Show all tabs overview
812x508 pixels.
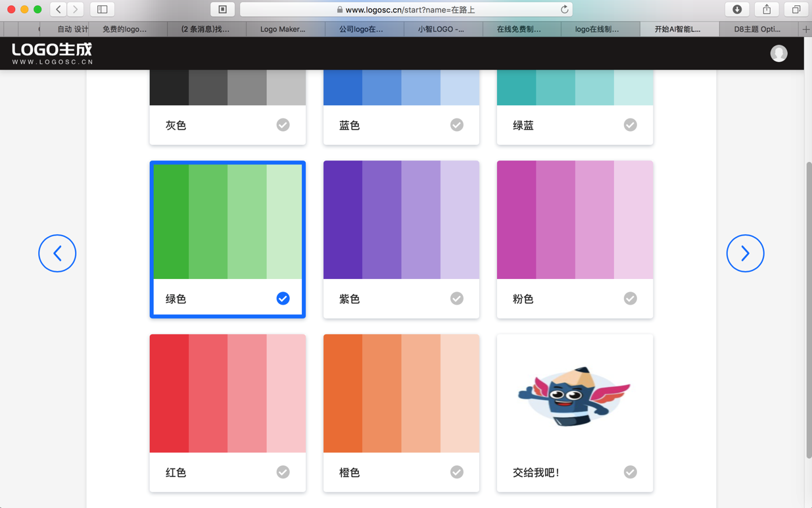pos(796,9)
